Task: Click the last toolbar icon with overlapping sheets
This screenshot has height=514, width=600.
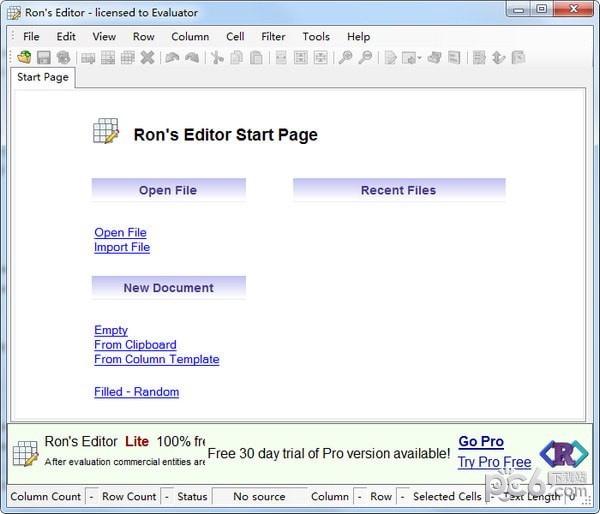Action: 518,58
